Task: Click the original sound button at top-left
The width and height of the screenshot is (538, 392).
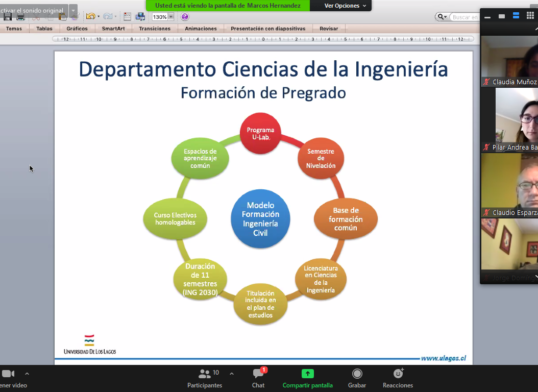Action: [33, 11]
